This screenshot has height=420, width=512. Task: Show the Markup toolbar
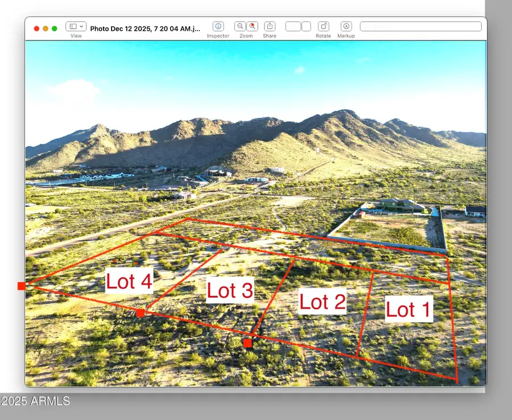click(x=346, y=26)
